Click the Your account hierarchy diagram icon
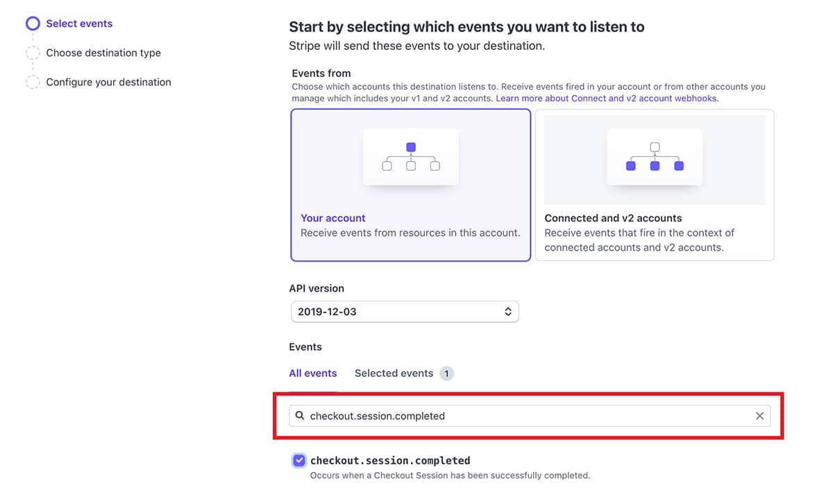This screenshot has width=833, height=504. pyautogui.click(x=410, y=156)
